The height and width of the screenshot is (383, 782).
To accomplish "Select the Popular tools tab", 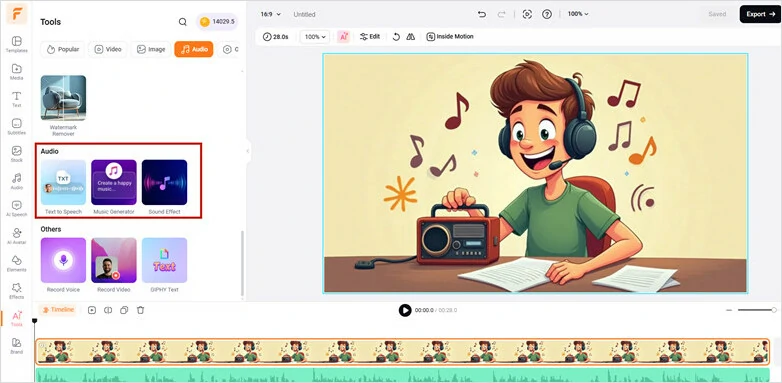I will click(x=63, y=49).
